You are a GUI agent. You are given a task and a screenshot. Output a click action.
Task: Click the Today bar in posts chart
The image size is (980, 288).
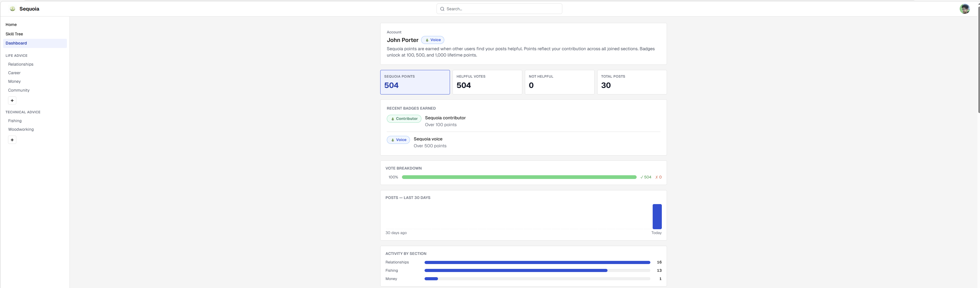pos(657,217)
